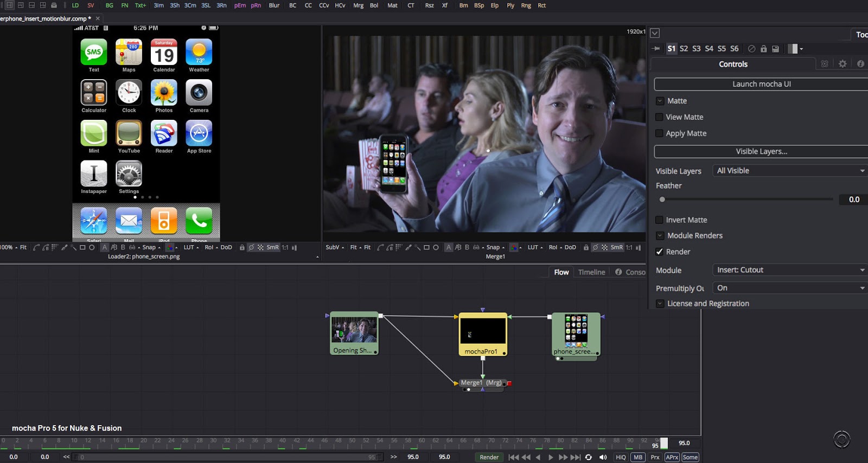Play the comp in reverse

538,457
